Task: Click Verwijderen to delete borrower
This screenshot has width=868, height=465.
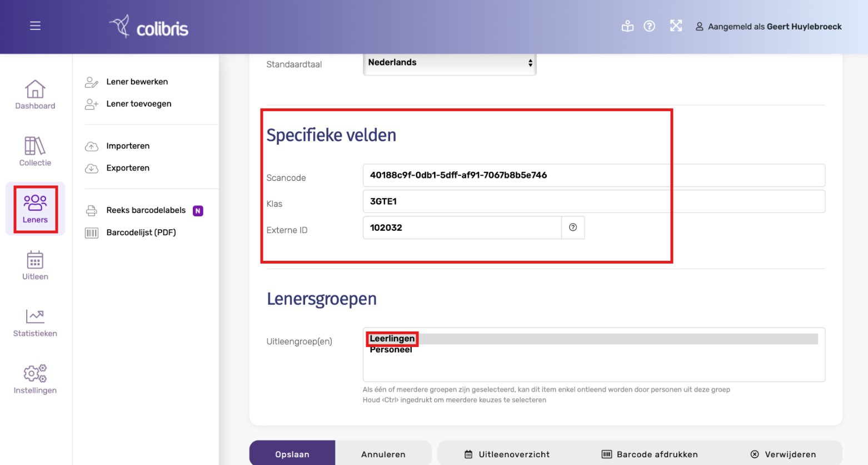Action: pos(783,454)
